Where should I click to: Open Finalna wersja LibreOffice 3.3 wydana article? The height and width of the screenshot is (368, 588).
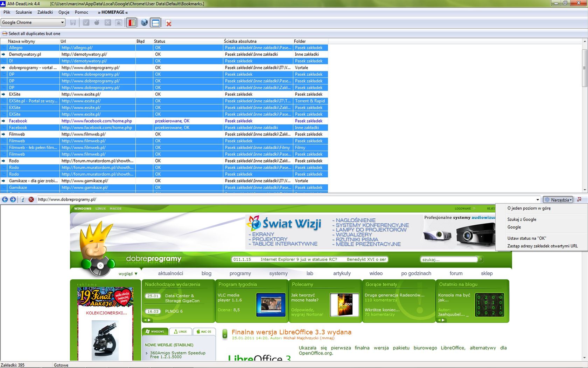click(x=291, y=332)
